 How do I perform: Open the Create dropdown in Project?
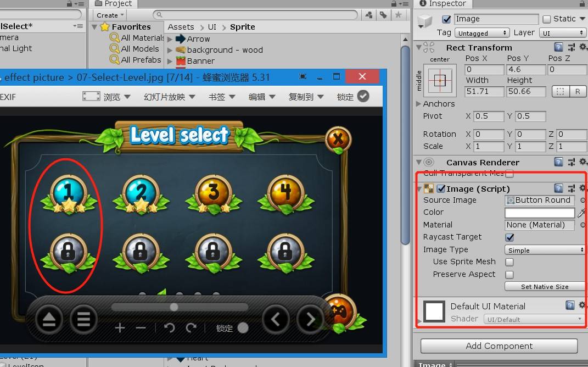click(110, 15)
